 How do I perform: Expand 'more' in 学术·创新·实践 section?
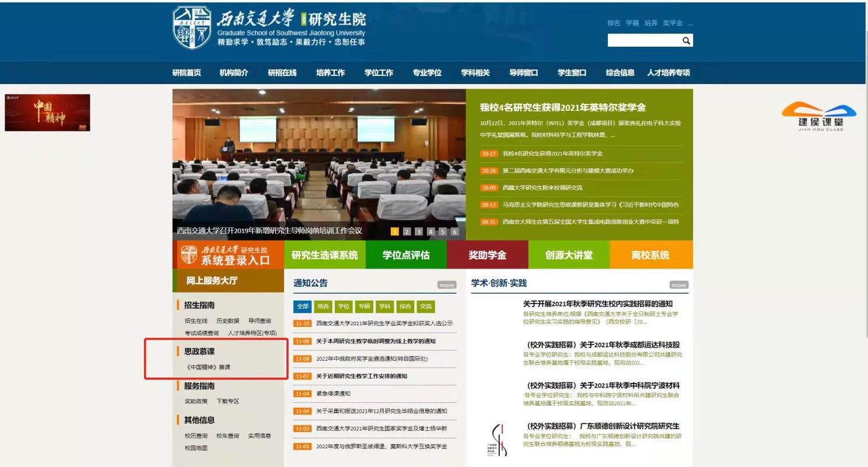[x=678, y=285]
